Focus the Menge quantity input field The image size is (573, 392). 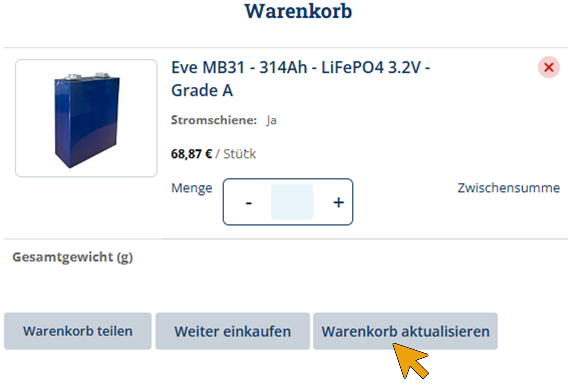click(x=292, y=202)
